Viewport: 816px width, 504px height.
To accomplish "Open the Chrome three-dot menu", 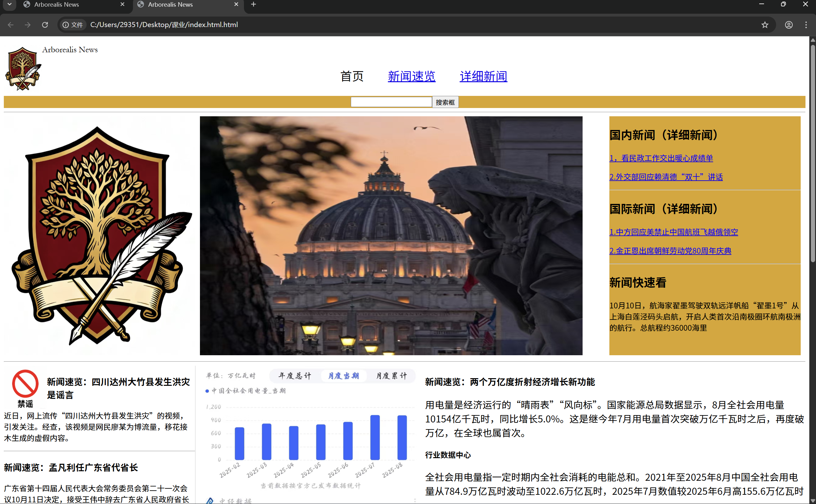I will click(x=806, y=25).
